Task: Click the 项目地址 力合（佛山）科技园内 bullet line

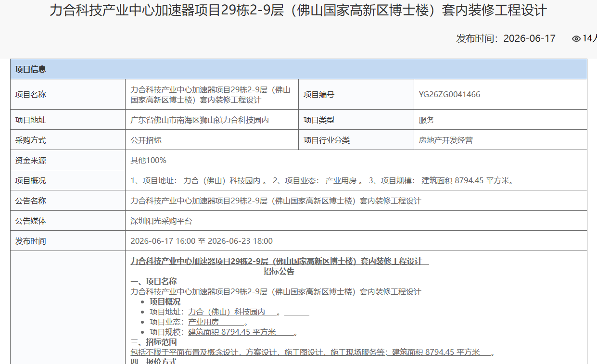Action: click(x=229, y=312)
